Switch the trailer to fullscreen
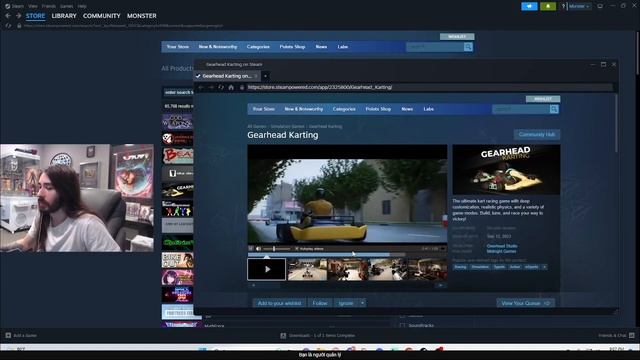The image size is (640, 360). click(443, 249)
